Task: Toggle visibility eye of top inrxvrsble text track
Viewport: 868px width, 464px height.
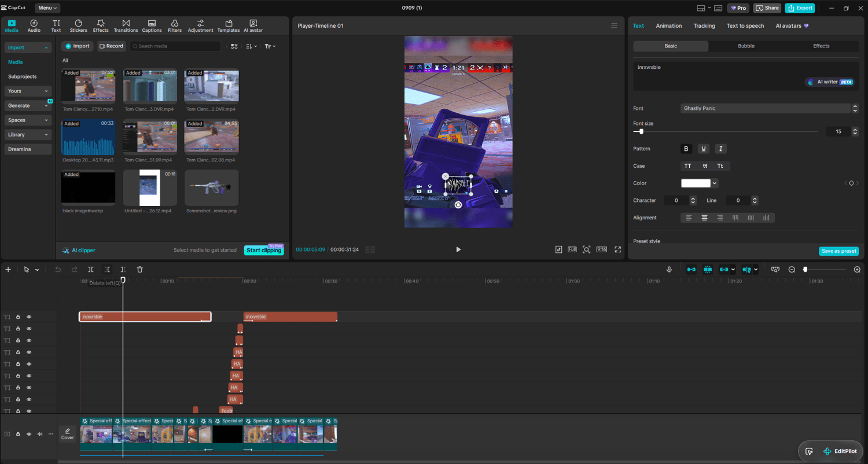Action: (29, 317)
